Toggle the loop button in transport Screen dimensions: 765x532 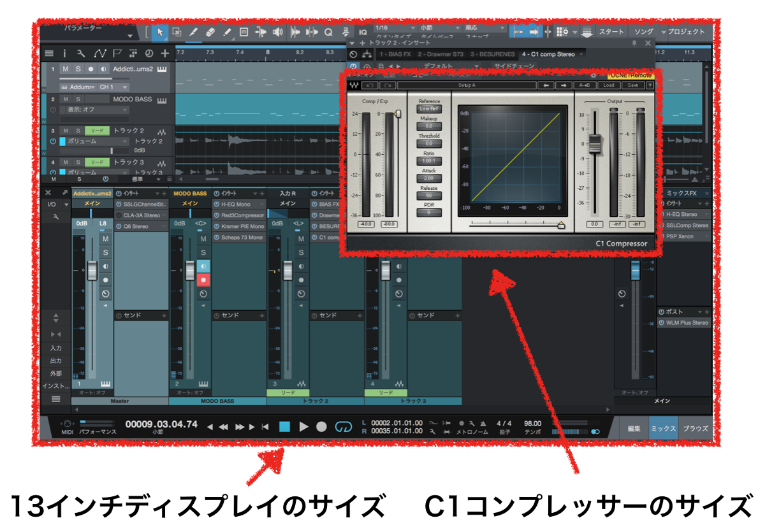[343, 427]
